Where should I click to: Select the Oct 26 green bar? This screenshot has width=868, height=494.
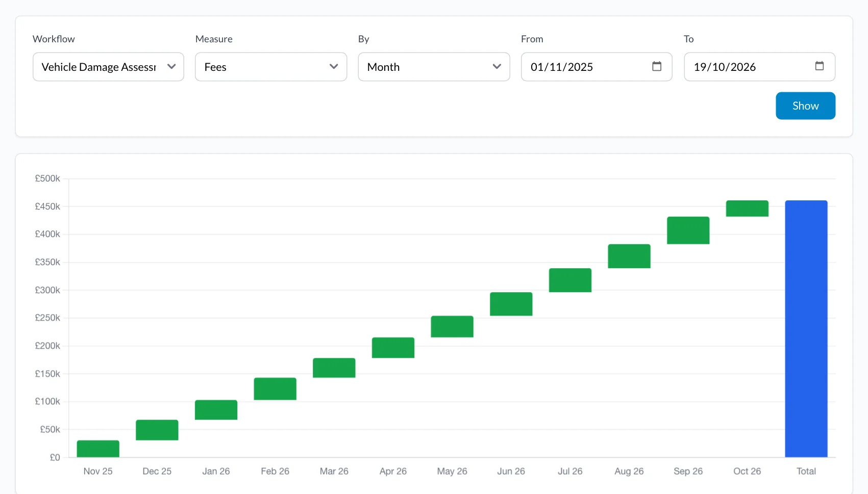tap(747, 209)
